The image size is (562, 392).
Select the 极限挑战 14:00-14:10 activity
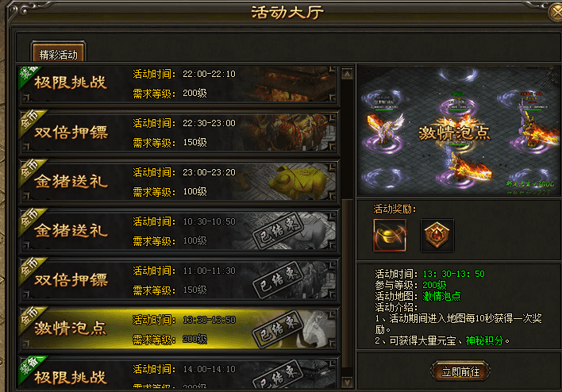click(x=179, y=373)
